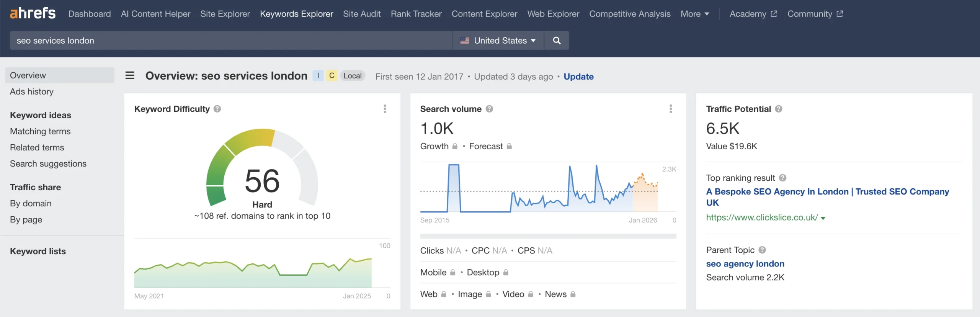
Task: Click the Forecast lock icon
Action: (509, 146)
